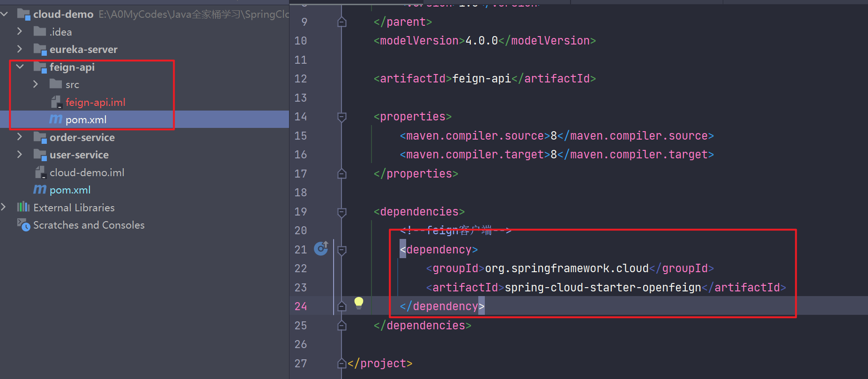Select pom.xml under feign-api
Screen dimensions: 868x379
tap(144, 119)
